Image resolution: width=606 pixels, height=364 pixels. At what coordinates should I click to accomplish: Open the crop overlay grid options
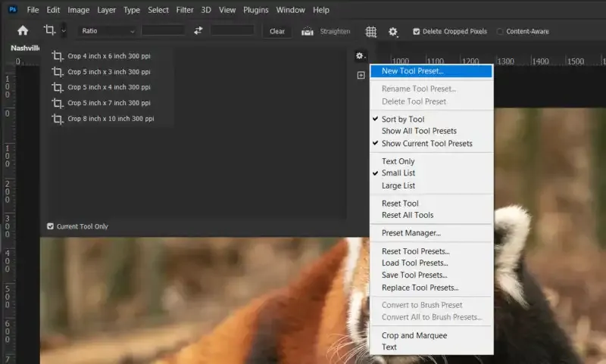click(370, 31)
